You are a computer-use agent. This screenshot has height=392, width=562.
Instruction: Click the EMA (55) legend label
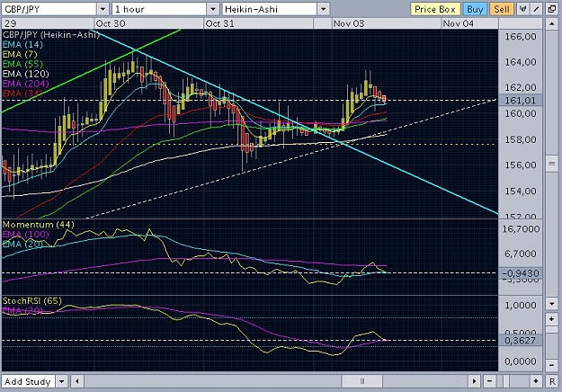click(22, 64)
